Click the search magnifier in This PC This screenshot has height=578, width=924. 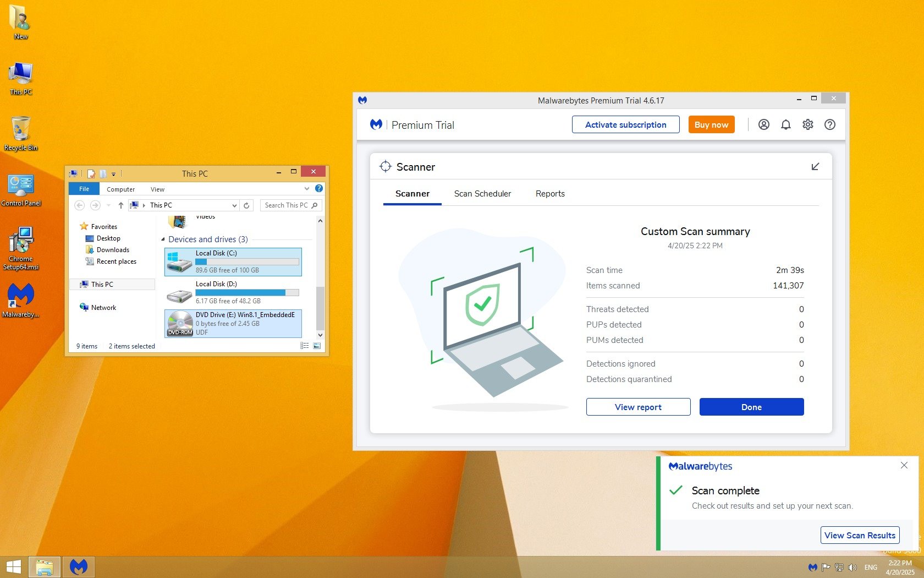[315, 205]
